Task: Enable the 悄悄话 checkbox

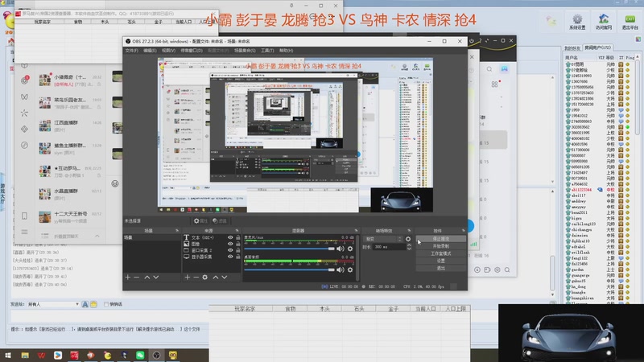Action: pyautogui.click(x=106, y=304)
